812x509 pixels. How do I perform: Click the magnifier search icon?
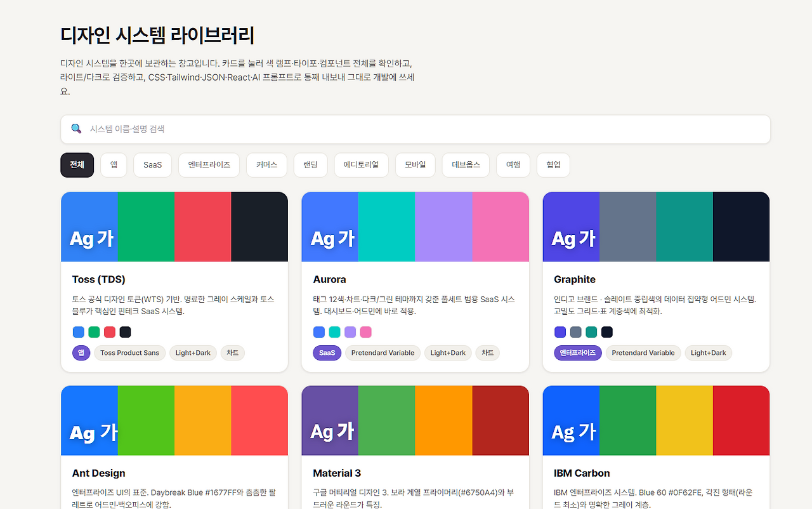coord(76,129)
